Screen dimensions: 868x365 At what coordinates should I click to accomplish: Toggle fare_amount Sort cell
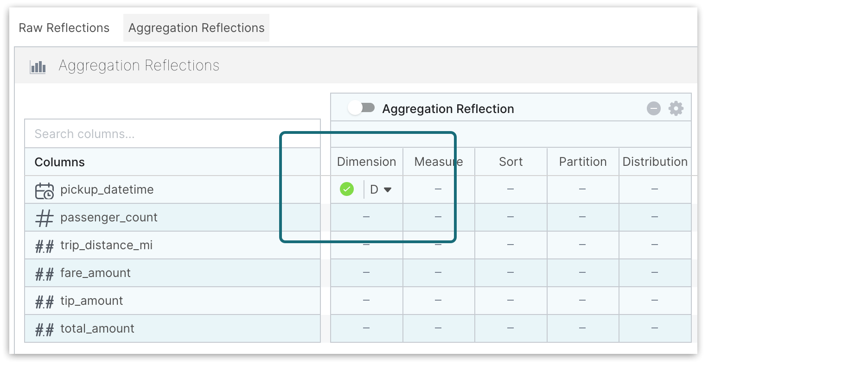point(510,272)
